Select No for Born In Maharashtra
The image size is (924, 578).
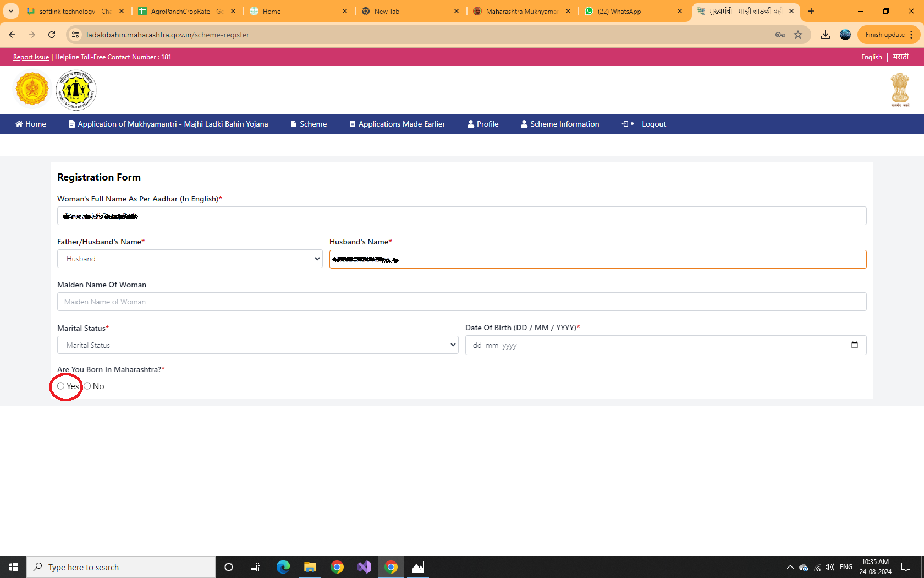87,386
